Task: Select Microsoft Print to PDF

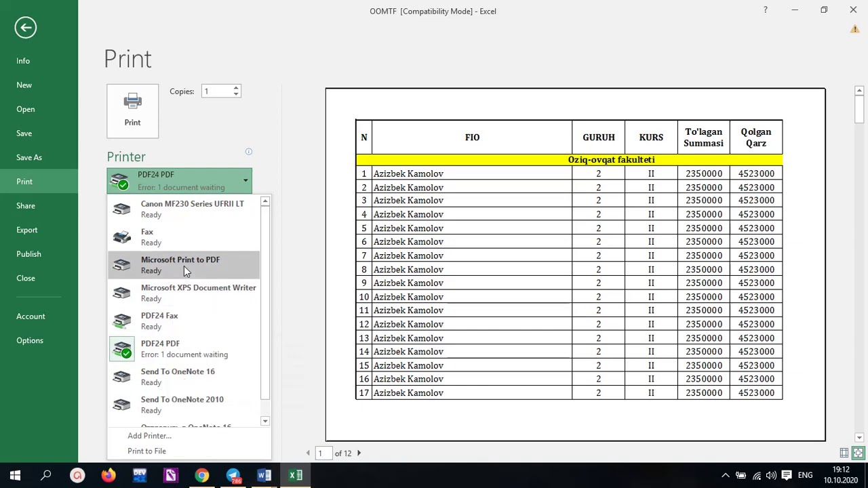Action: click(183, 265)
